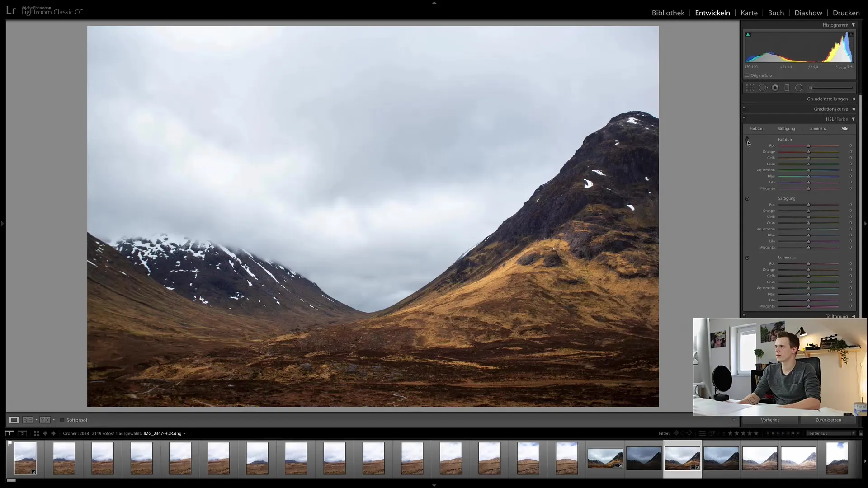868x488 pixels.
Task: Activate Luminanz targeted adjustment tool
Action: (x=747, y=258)
